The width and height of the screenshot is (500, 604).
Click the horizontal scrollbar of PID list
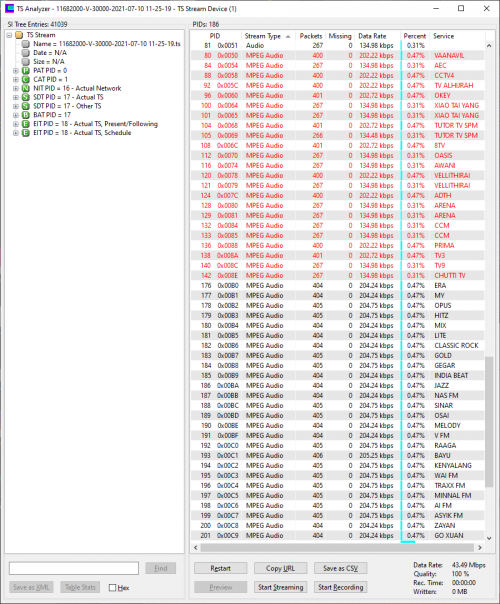click(337, 547)
